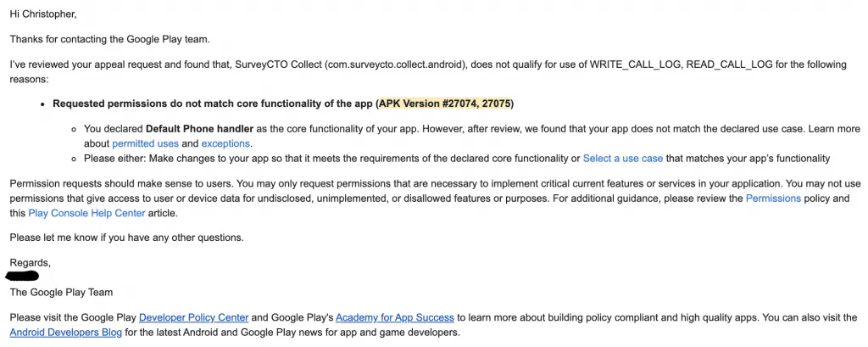This screenshot has width=868, height=347.
Task: Click the highlighted 'APK Version #27074, 27075' text
Action: (x=445, y=104)
